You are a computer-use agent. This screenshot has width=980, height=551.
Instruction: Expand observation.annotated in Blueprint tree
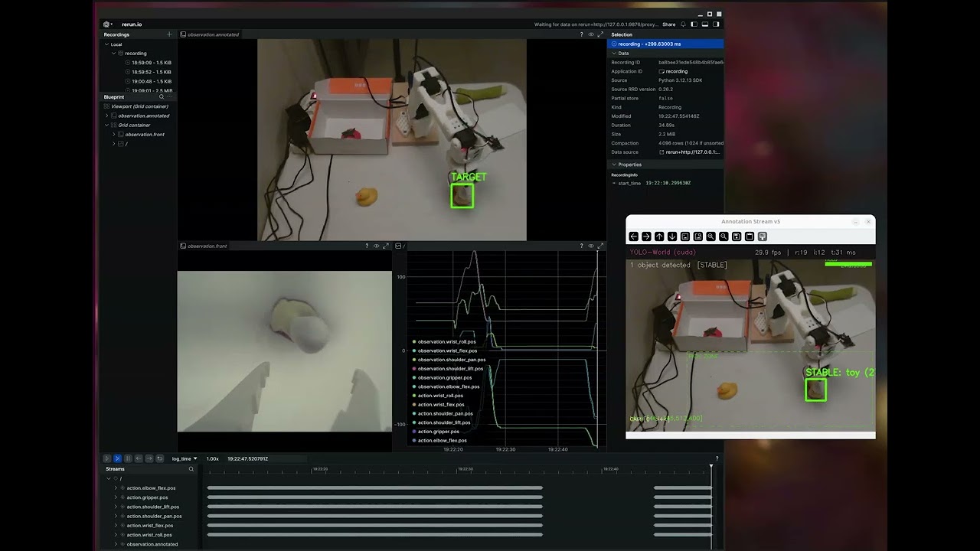[107, 116]
